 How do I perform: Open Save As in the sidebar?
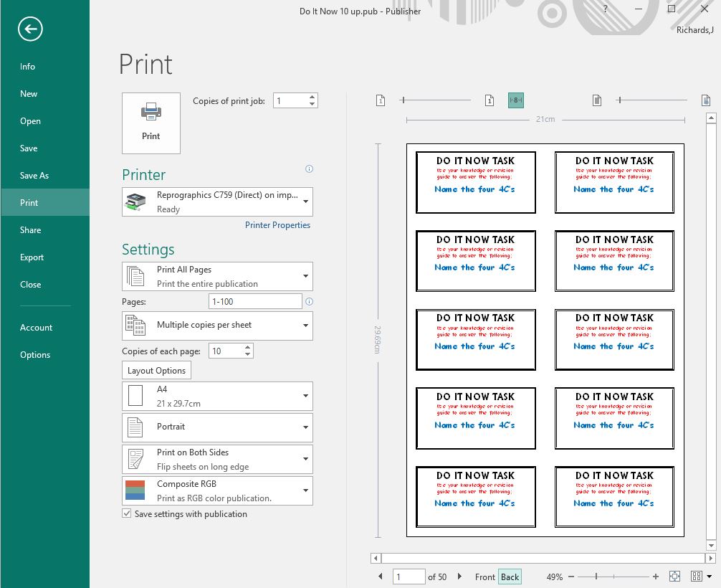pos(34,176)
